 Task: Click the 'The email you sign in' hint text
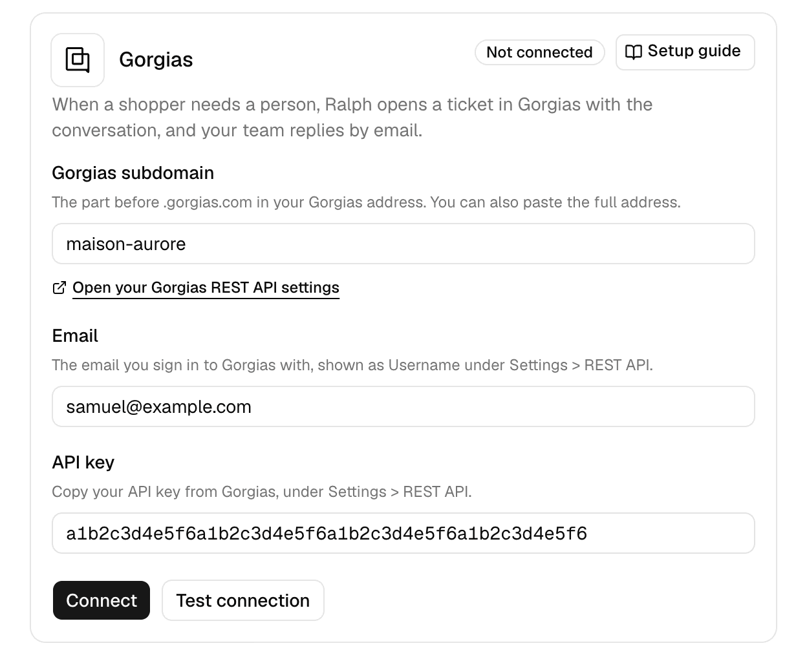pyautogui.click(x=352, y=365)
